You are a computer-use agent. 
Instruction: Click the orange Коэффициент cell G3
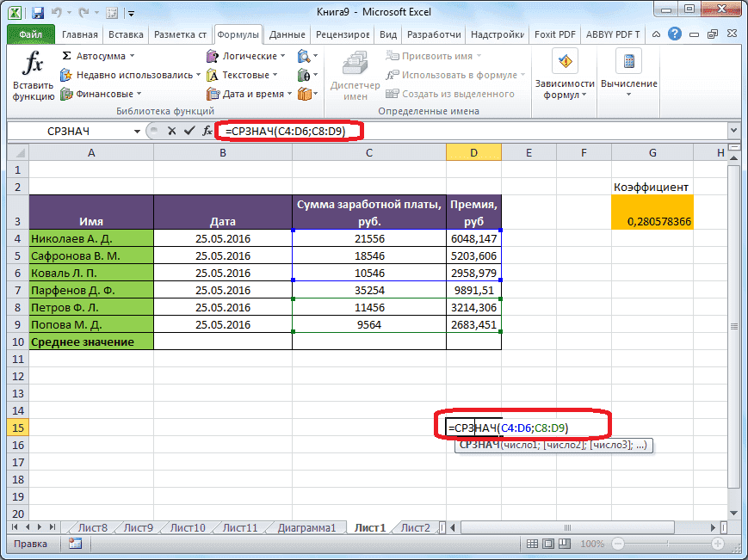click(x=652, y=210)
